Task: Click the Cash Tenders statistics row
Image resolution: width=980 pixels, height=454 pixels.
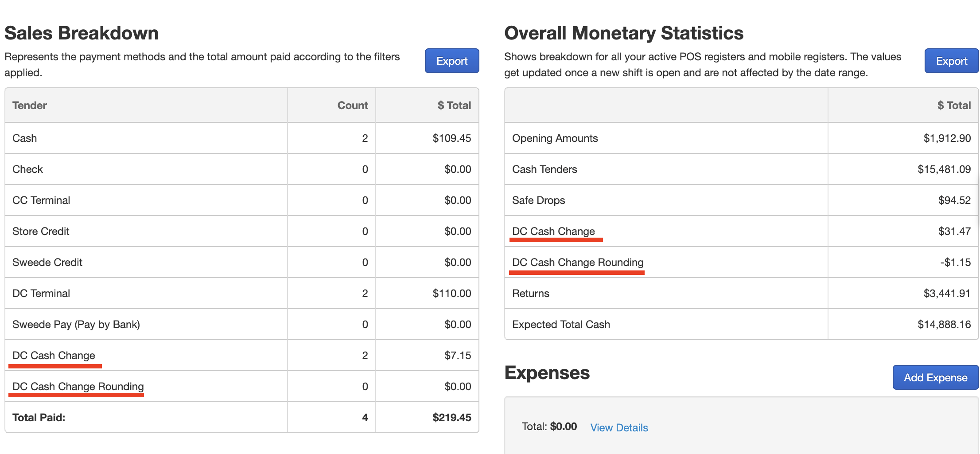Action: coord(741,169)
